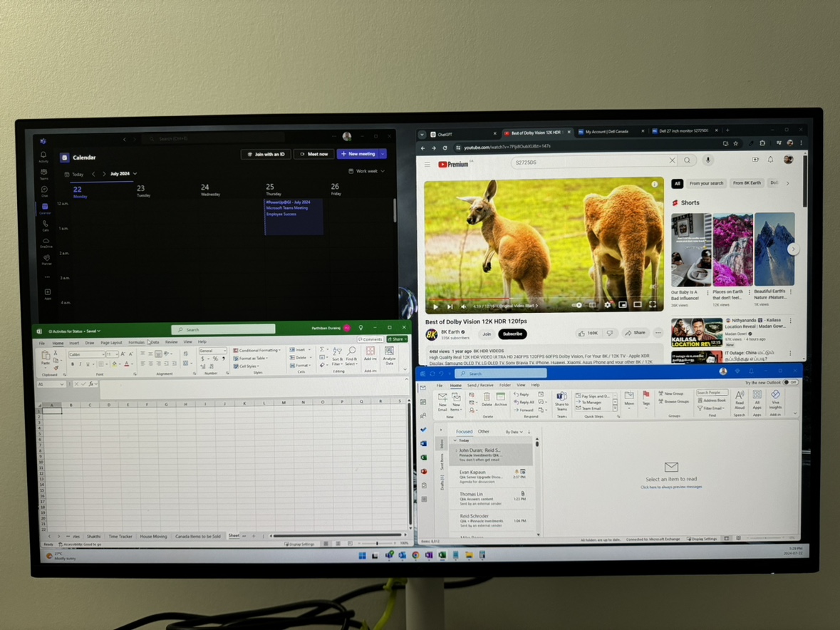Open Add-ins icon in Excel ribbon
Screen dimensions: 840x630
[x=370, y=353]
